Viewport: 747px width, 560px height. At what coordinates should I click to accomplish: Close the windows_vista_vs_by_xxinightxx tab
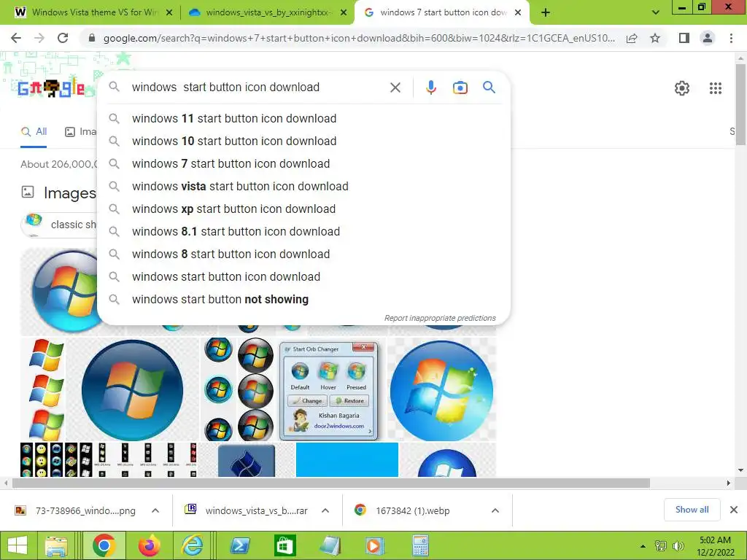point(344,13)
